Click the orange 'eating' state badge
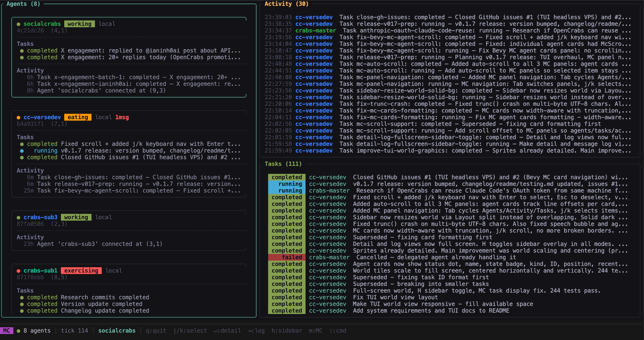644x340 pixels. [x=78, y=117]
